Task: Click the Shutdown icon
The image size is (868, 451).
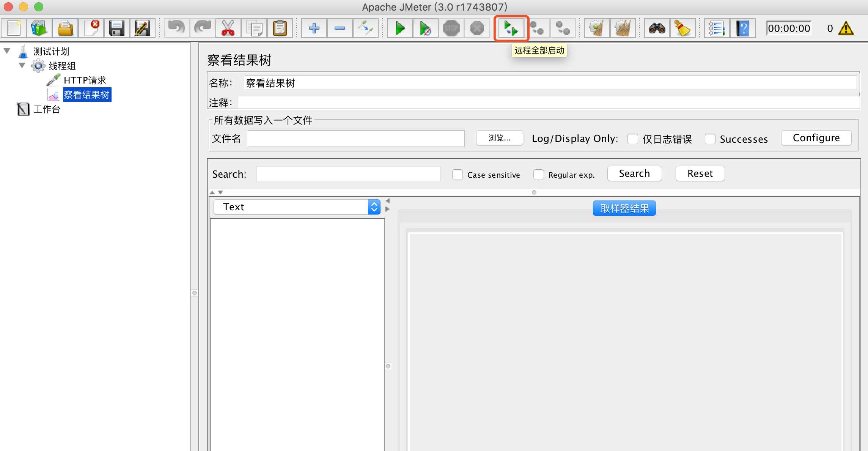Action: coord(477,28)
